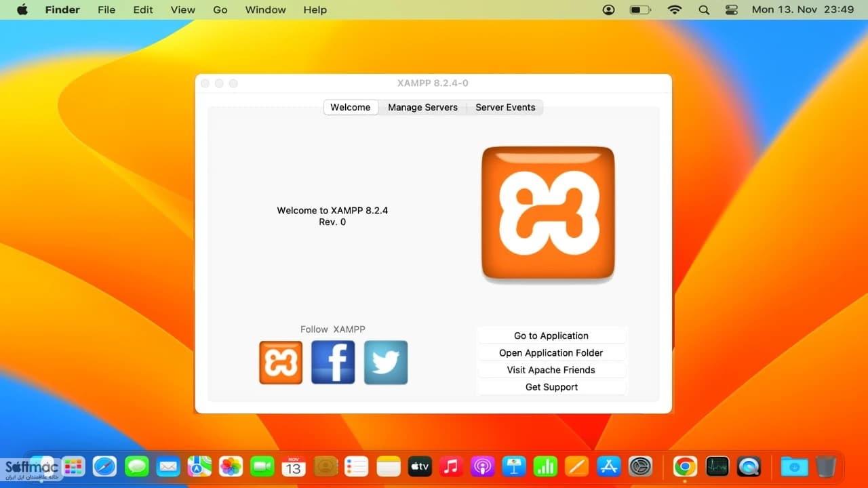This screenshot has width=868, height=488.
Task: Open the Trash in the Dock
Action: pos(826,466)
